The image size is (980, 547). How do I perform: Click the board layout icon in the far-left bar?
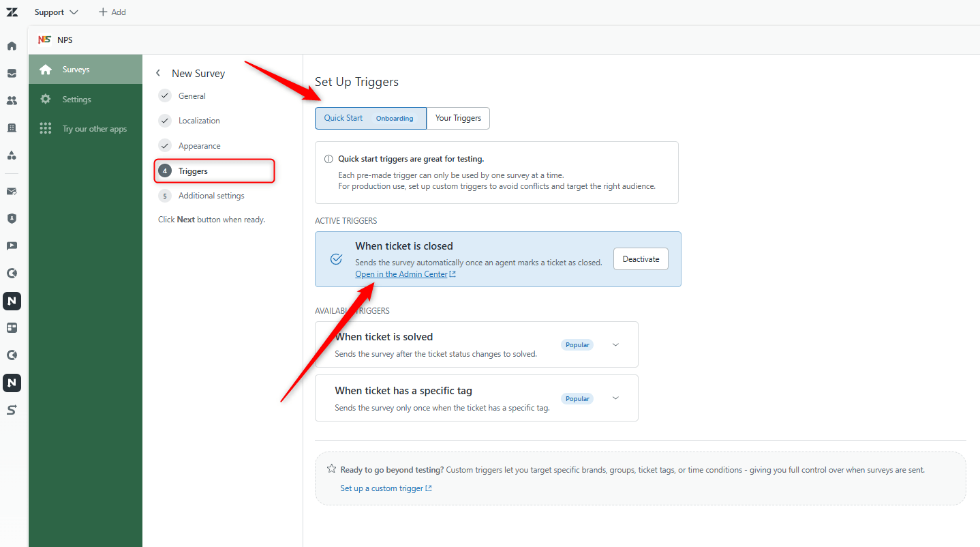tap(12, 328)
